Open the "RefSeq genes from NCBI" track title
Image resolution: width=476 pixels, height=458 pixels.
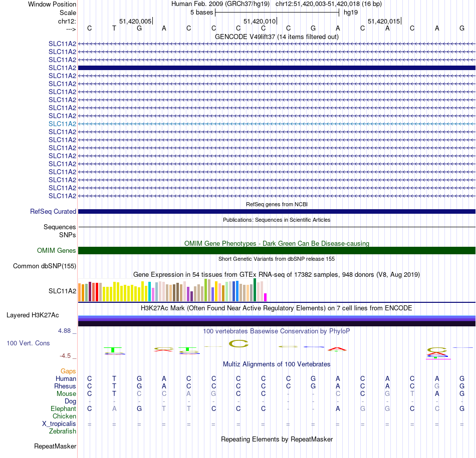click(277, 204)
